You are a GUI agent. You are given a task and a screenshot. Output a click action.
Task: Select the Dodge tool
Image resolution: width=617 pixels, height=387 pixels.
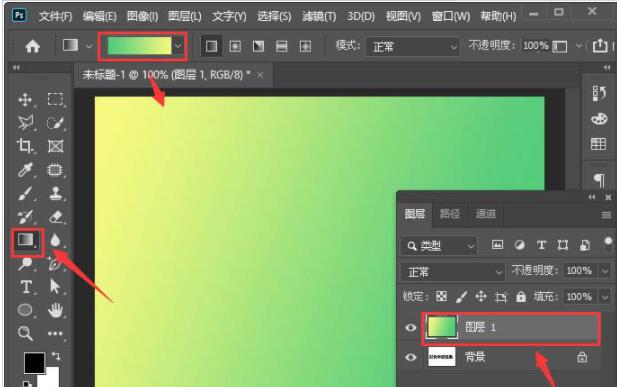click(25, 263)
